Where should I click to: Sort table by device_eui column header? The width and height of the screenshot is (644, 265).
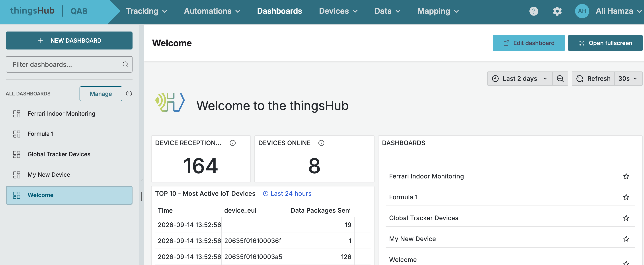pos(240,210)
